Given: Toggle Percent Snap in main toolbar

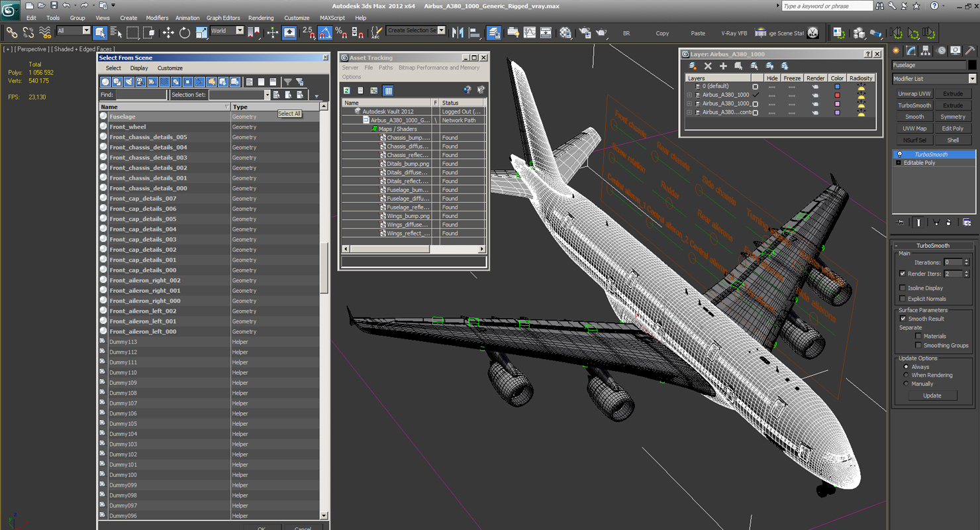Looking at the screenshot, I should pos(341,32).
